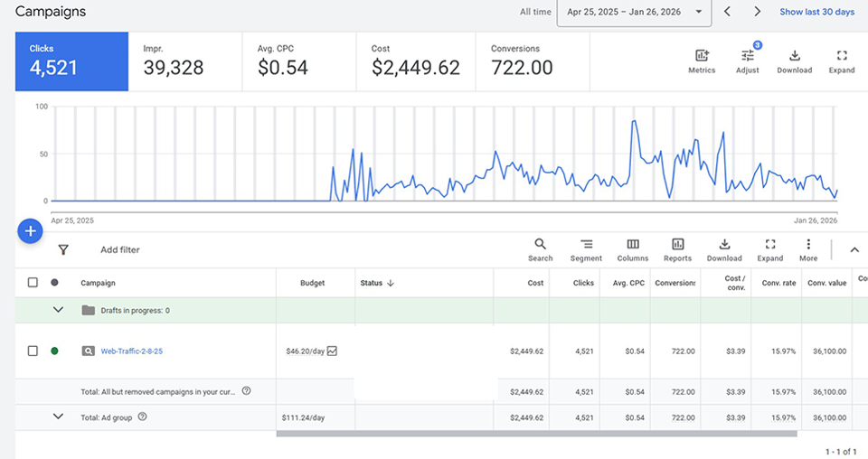Sort by the Campaign column header
Image resolution: width=868 pixels, height=459 pixels.
98,283
